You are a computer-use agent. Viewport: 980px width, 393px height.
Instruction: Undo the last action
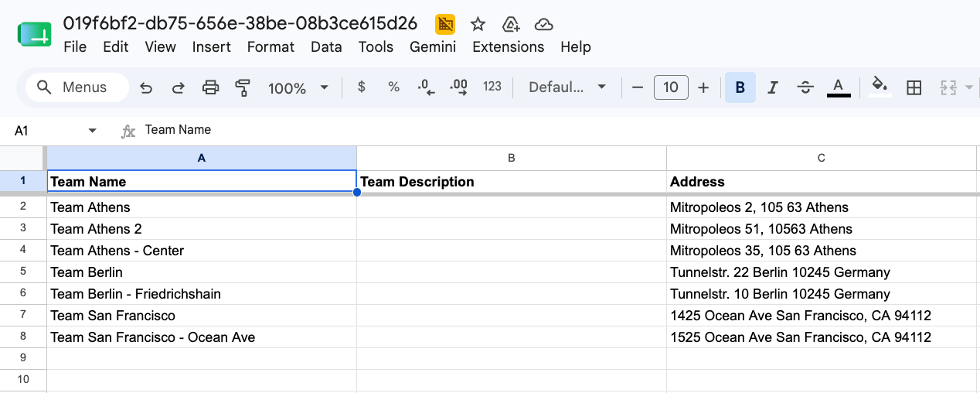tap(146, 87)
